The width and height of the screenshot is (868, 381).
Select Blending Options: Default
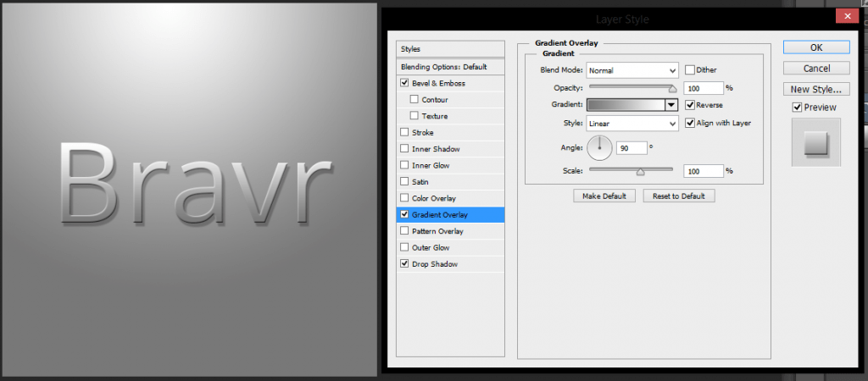451,67
